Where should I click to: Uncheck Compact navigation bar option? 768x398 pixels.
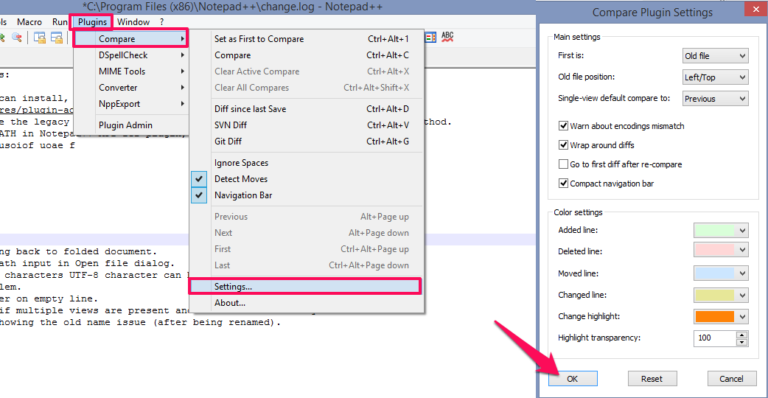coord(563,184)
